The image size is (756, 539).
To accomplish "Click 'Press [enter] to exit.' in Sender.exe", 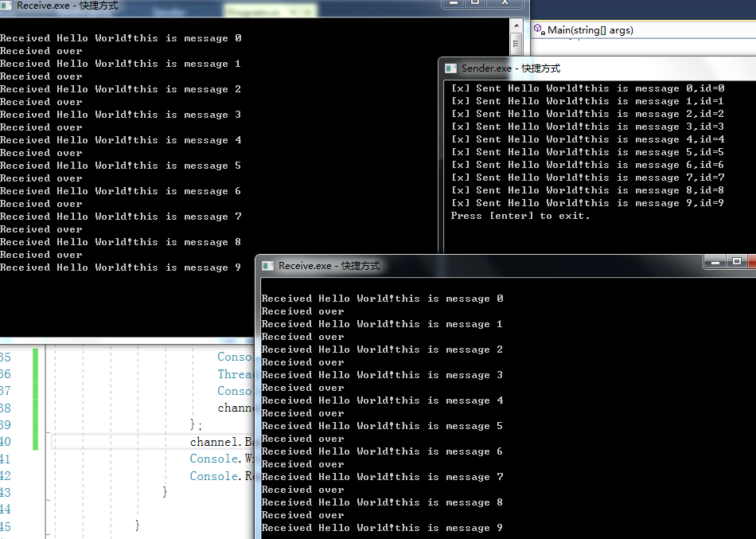I will point(520,216).
